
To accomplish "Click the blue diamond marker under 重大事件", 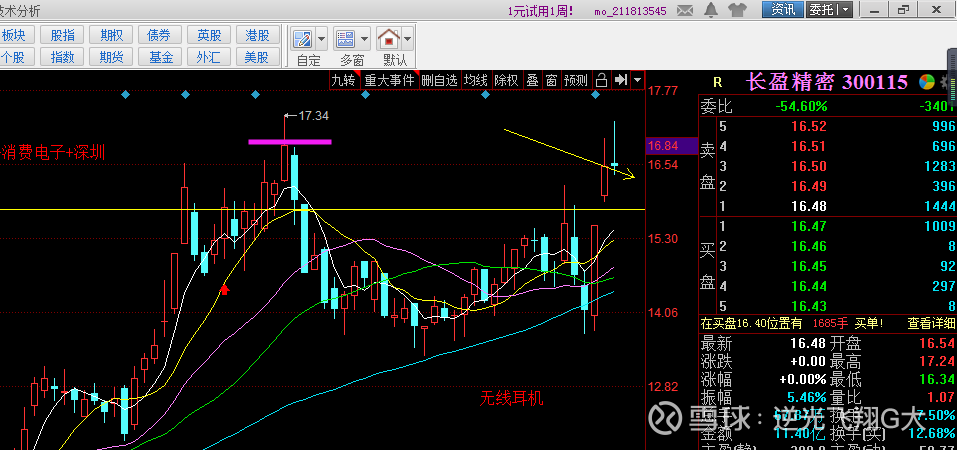I will tap(365, 95).
